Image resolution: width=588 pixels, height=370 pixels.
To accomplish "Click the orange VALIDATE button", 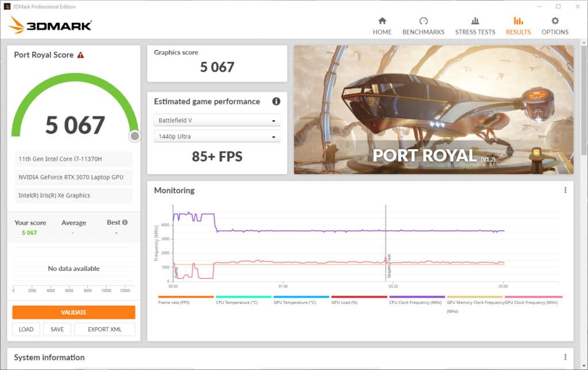I will pyautogui.click(x=73, y=312).
